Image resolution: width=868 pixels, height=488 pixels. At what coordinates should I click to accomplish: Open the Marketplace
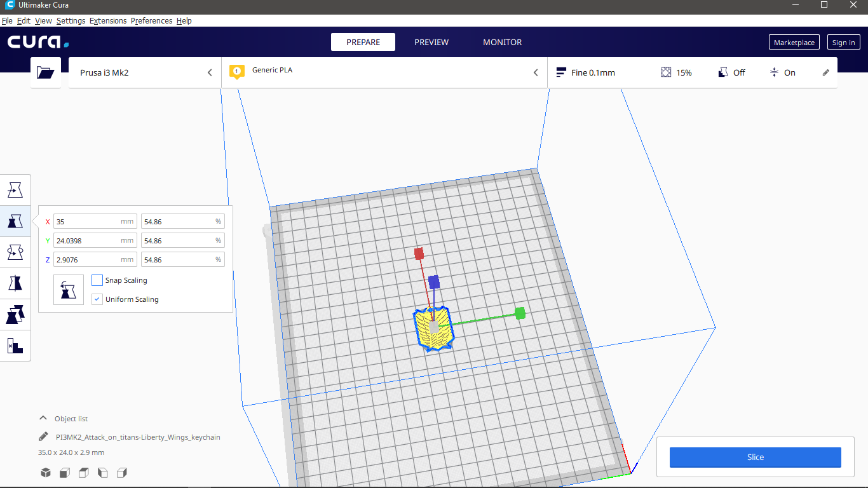794,43
